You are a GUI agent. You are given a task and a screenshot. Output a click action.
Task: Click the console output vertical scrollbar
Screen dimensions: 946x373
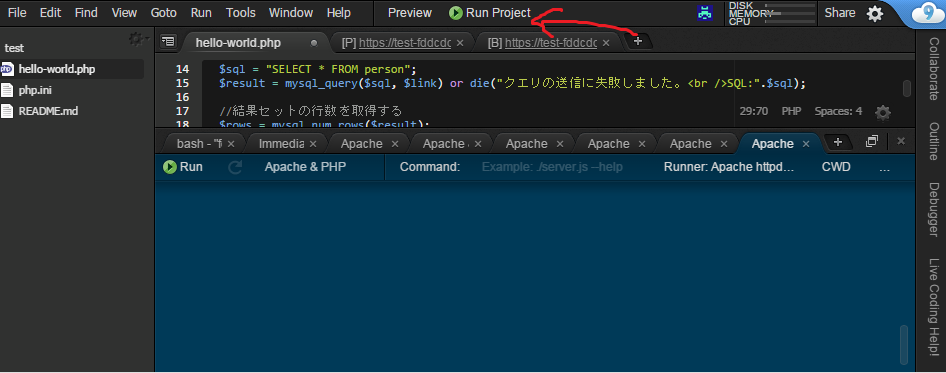[x=903, y=345]
